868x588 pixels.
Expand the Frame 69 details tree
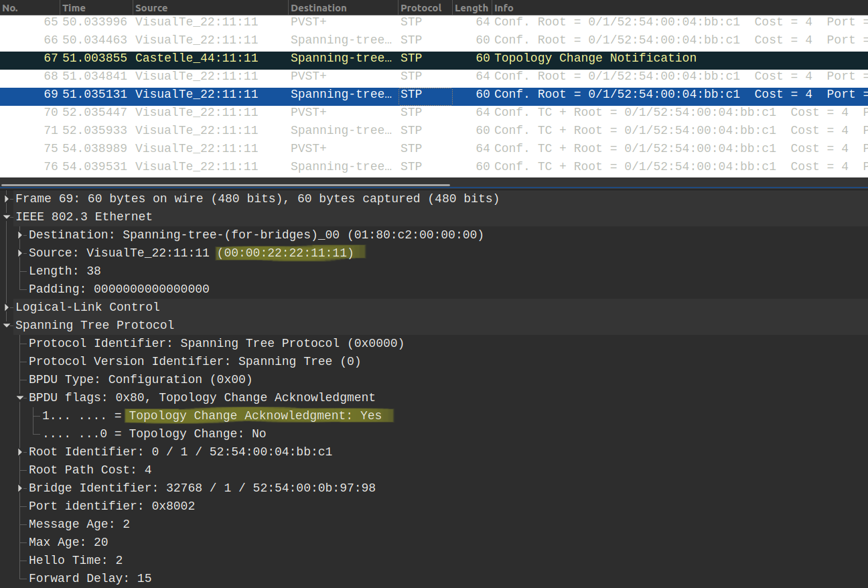(7, 199)
